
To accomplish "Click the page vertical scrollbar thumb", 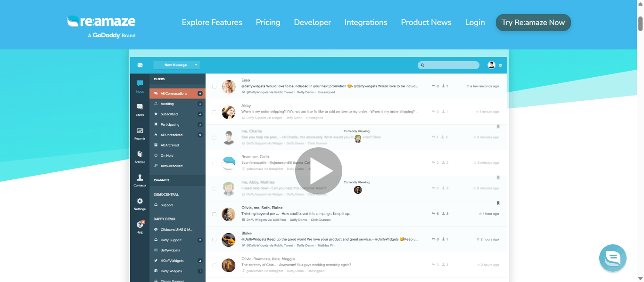I will point(641,23).
